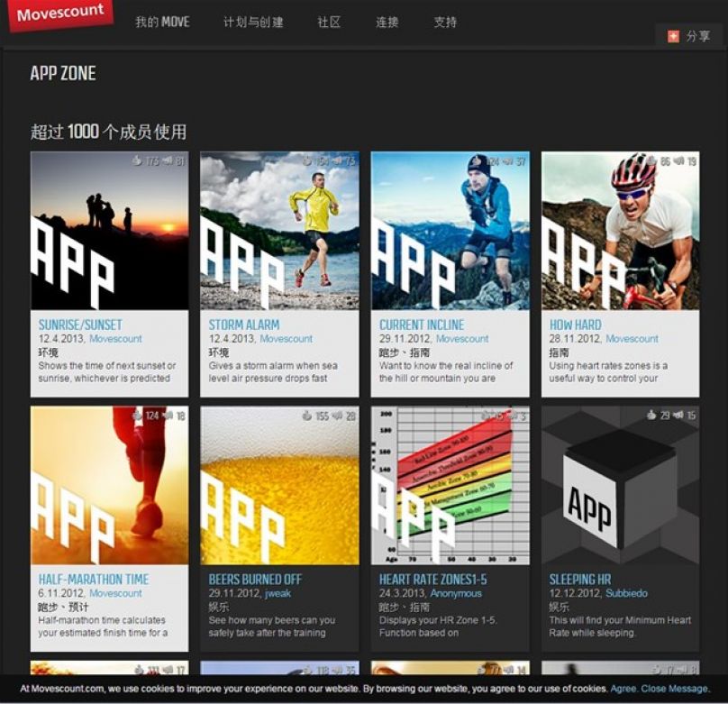Go to the 社区 menu item
The height and width of the screenshot is (704, 728).
tap(329, 22)
